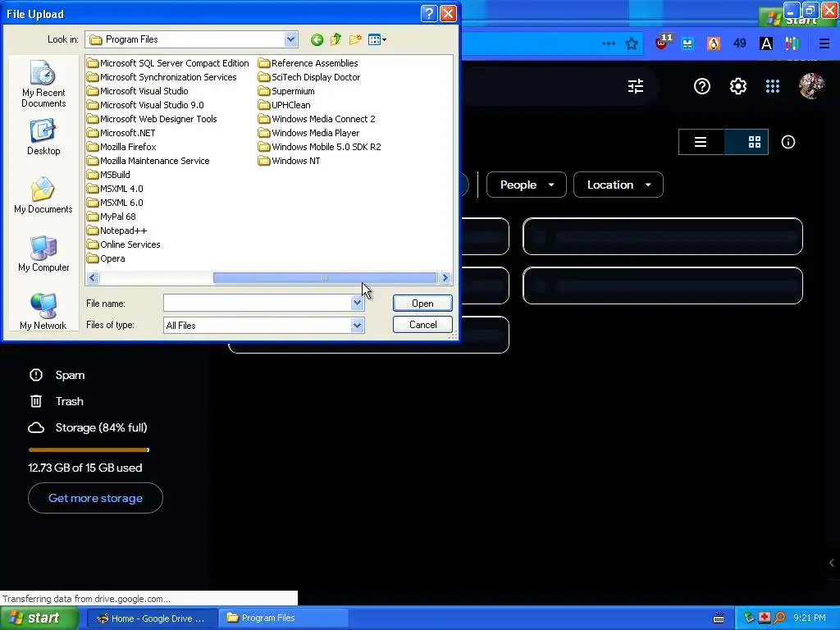Click Get more storage button
The height and width of the screenshot is (630, 840).
[x=95, y=498]
